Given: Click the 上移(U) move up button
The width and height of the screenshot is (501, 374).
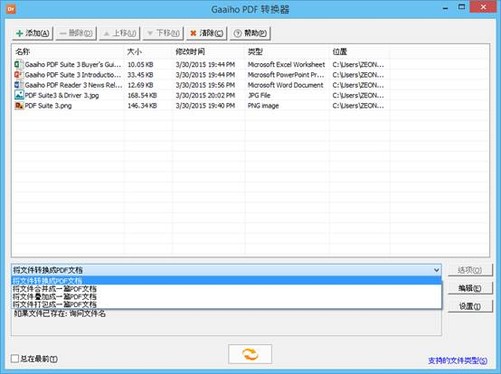Looking at the screenshot, I should (120, 33).
